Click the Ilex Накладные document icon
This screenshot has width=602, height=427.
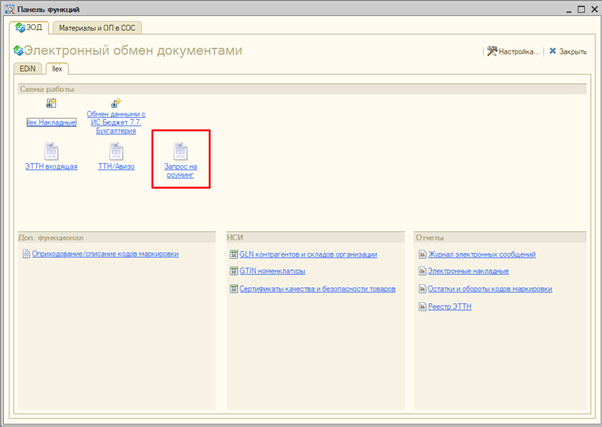[x=51, y=104]
